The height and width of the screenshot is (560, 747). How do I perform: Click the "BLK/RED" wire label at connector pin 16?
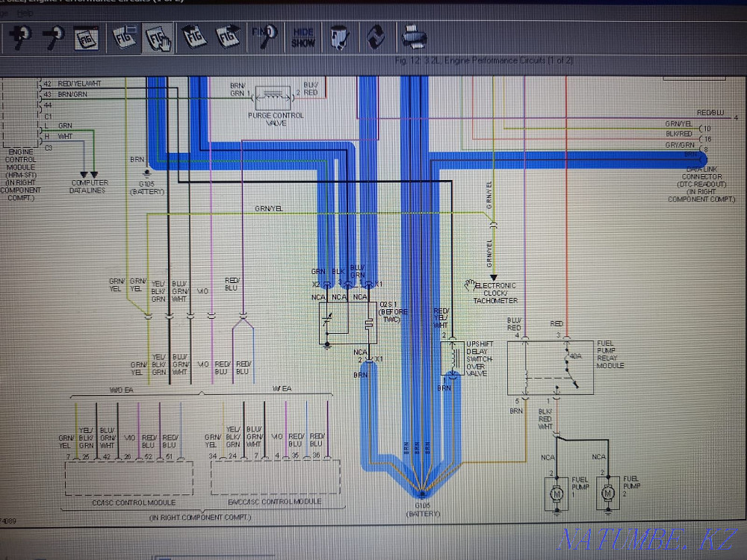[679, 134]
